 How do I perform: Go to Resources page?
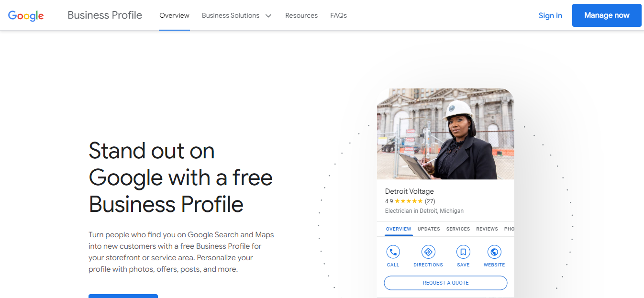point(301,15)
